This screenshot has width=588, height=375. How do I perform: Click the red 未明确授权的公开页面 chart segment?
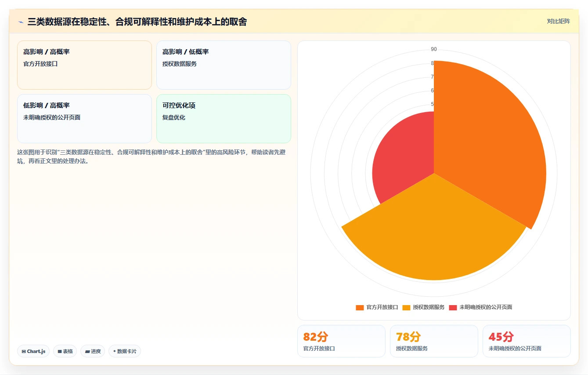(x=404, y=158)
